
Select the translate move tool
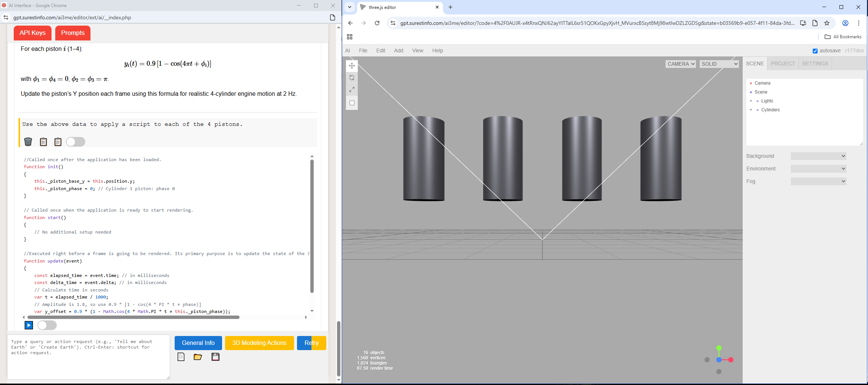[352, 66]
